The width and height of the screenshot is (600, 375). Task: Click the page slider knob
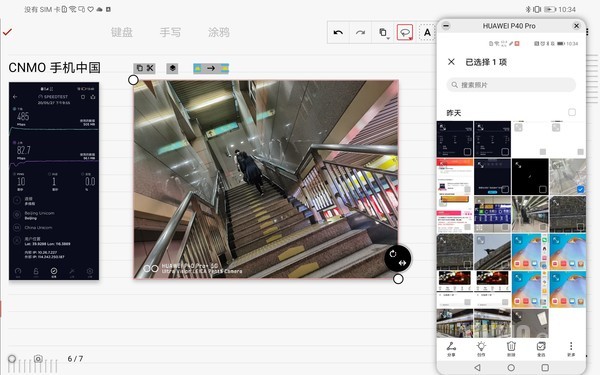(12, 359)
